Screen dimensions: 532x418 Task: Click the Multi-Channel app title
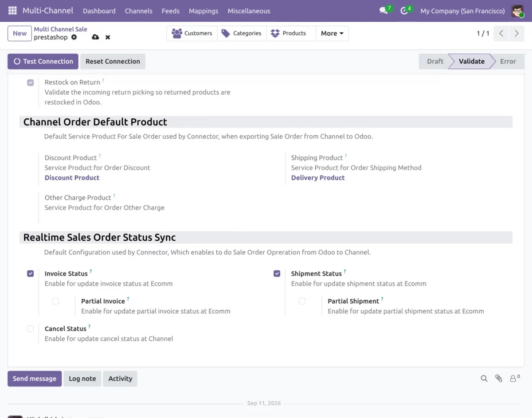tap(48, 11)
